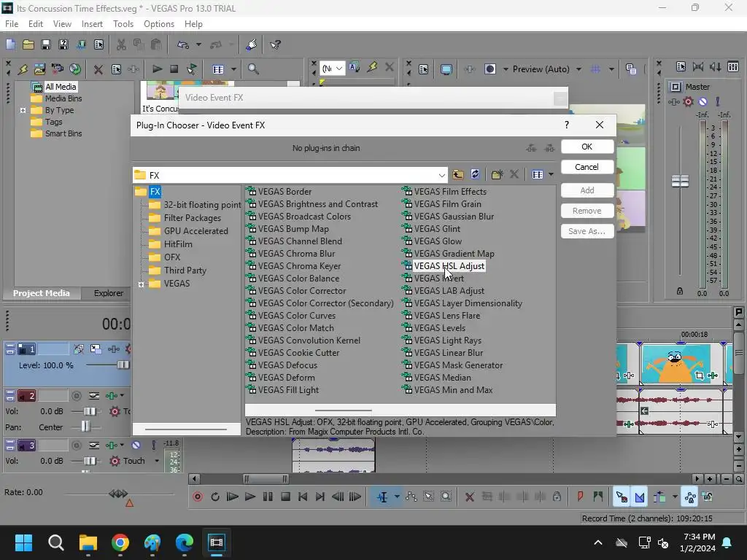This screenshot has width=747, height=560.
Task: Click the Search media magnifier icon
Action: (x=253, y=69)
